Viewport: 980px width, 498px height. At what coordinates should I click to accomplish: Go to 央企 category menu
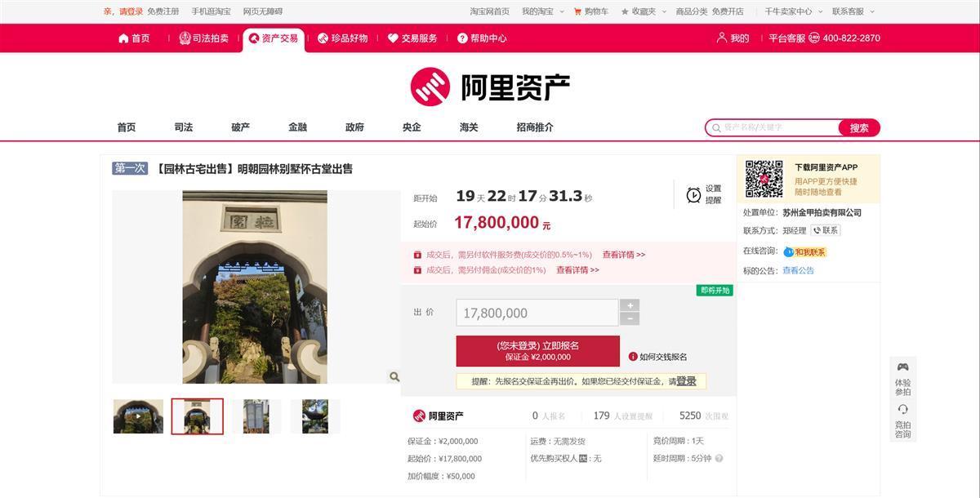(412, 127)
